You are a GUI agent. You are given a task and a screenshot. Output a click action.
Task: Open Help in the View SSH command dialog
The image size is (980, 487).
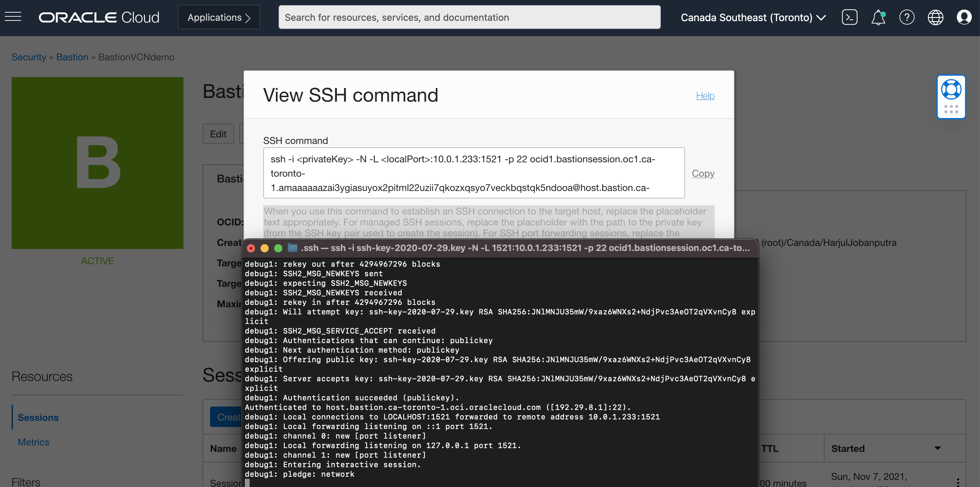[x=705, y=96]
